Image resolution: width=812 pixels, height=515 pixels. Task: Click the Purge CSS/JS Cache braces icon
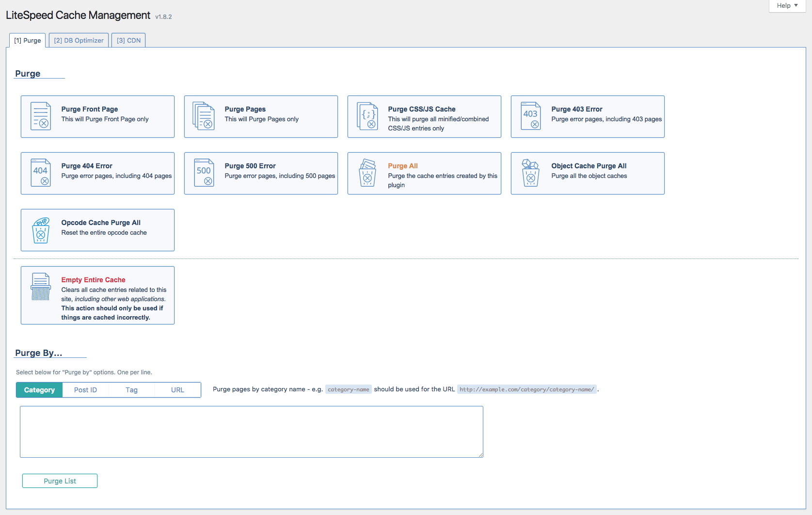367,116
